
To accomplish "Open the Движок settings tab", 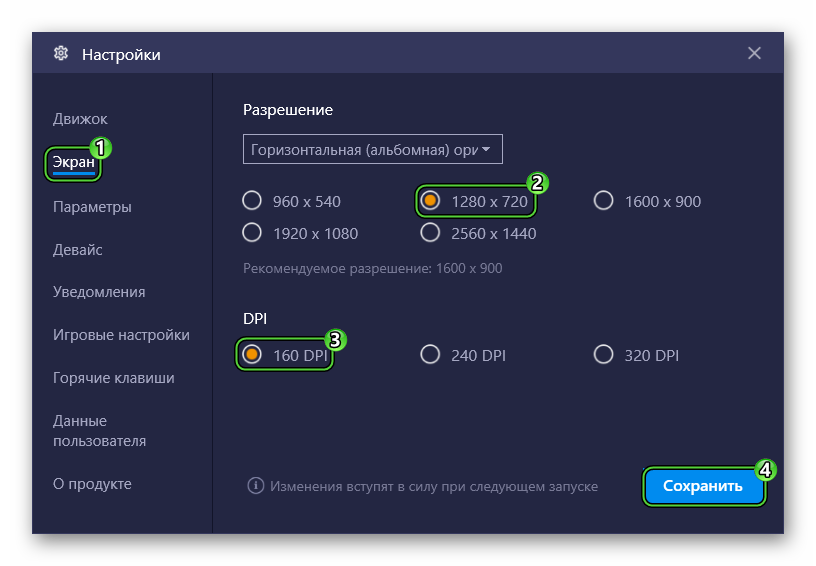I will click(x=80, y=119).
